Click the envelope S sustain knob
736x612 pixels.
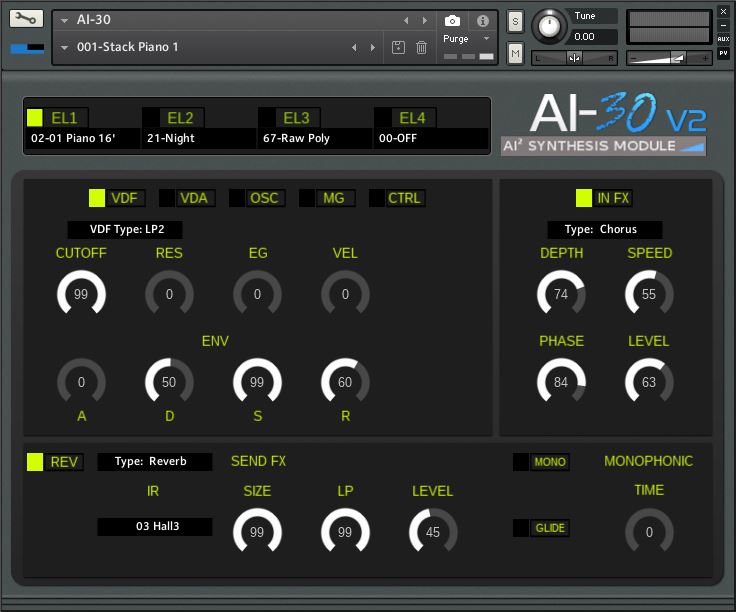pyautogui.click(x=257, y=382)
